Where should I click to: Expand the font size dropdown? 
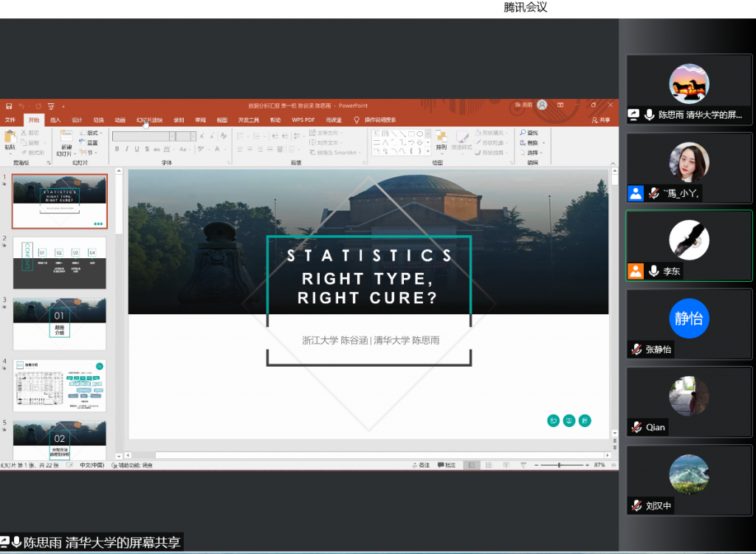click(x=193, y=136)
